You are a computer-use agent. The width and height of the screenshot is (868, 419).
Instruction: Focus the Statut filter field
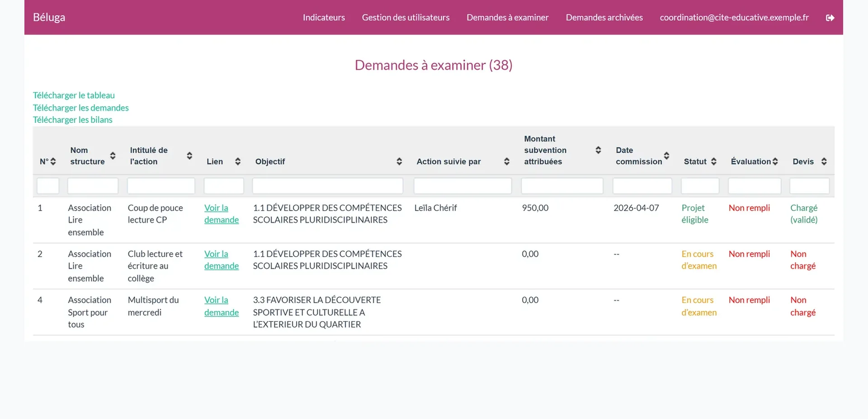click(700, 186)
